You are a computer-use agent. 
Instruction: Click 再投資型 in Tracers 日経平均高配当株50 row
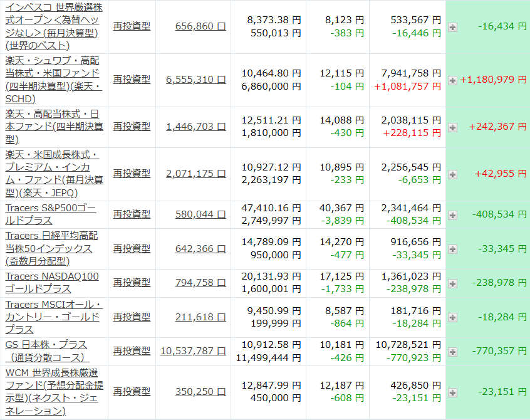tap(132, 248)
